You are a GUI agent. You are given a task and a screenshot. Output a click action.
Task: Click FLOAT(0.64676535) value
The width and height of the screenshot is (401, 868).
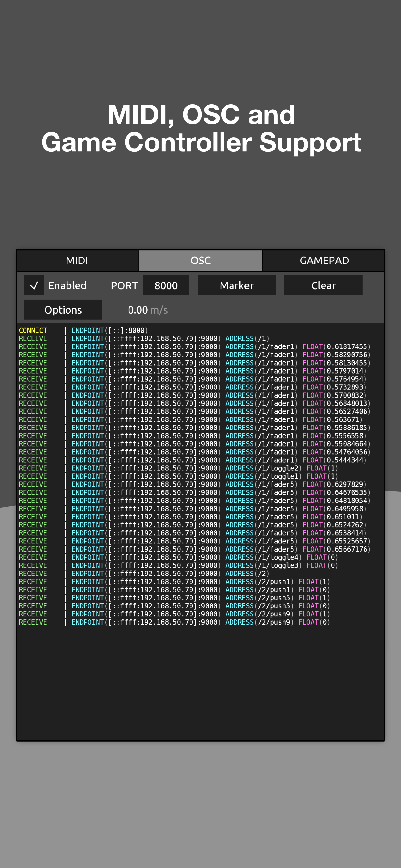[x=336, y=492]
